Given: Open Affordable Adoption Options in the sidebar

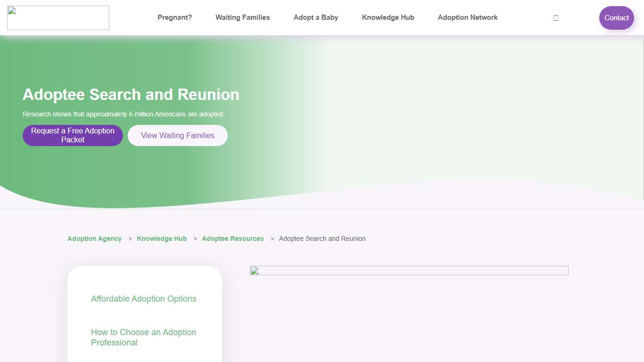Looking at the screenshot, I should [143, 299].
